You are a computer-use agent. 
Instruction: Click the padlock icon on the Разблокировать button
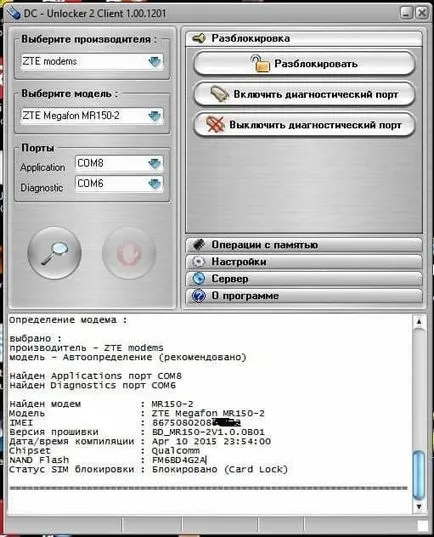pyautogui.click(x=260, y=64)
